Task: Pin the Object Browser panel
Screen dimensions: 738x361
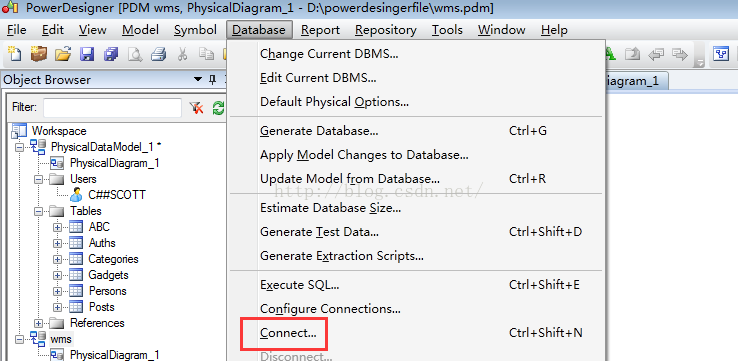Action: pyautogui.click(x=212, y=80)
